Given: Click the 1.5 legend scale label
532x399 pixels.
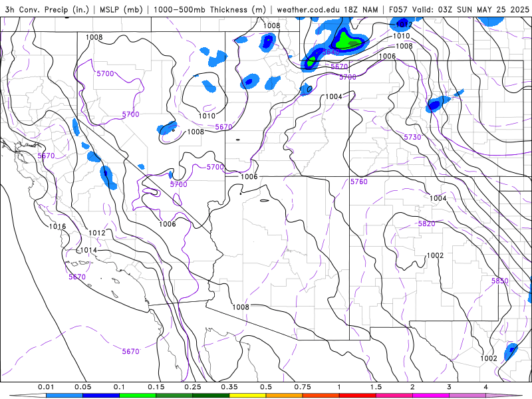Looking at the screenshot, I should pyautogui.click(x=376, y=387).
